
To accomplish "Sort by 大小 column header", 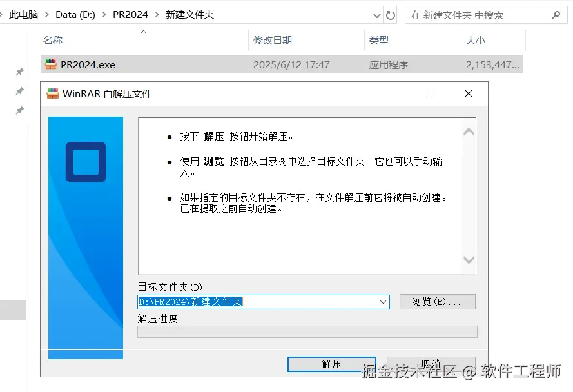I will coord(476,40).
